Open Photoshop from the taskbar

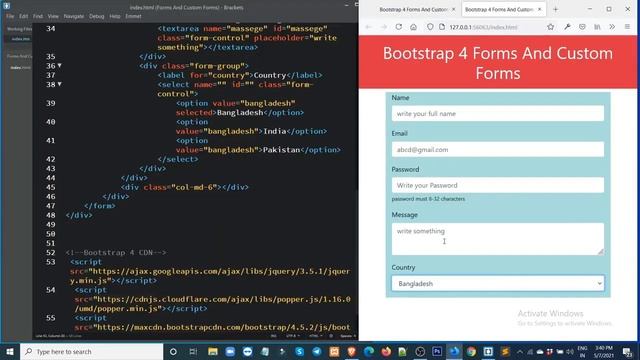[x=437, y=351]
